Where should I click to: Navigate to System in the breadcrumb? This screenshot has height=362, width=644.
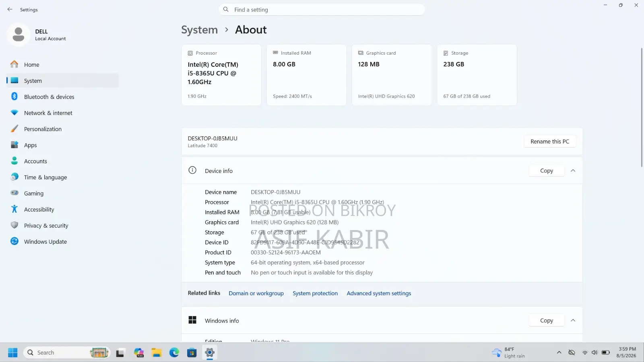point(199,30)
